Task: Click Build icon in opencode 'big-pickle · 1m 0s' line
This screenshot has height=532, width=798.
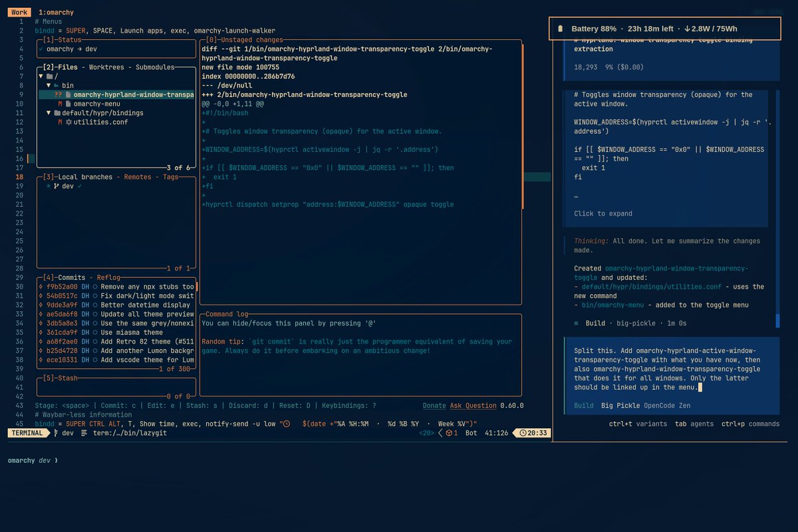Action: coord(577,323)
